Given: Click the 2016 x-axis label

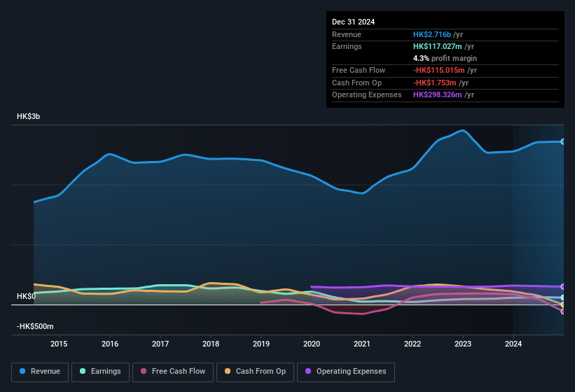Looking at the screenshot, I should point(110,344).
